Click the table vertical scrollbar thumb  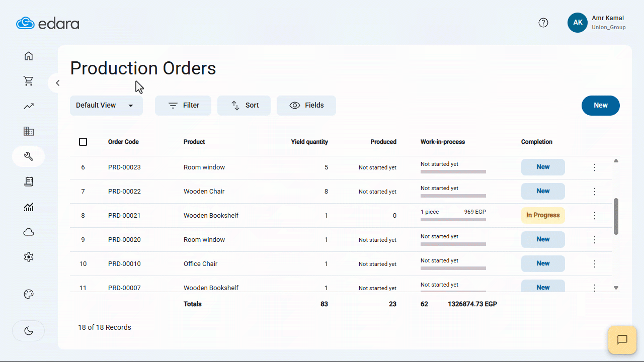[x=616, y=216]
